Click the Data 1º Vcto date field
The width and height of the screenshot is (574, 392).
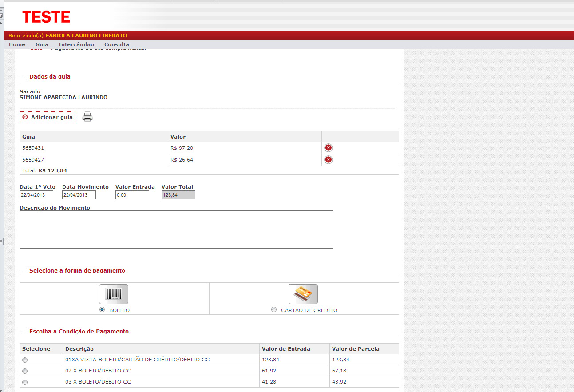point(36,195)
